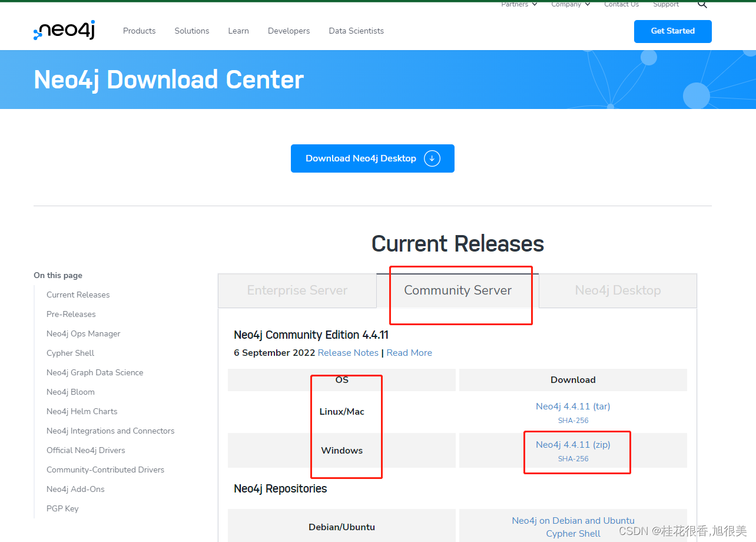Click the OS column header
This screenshot has width=756, height=542.
coord(342,380)
